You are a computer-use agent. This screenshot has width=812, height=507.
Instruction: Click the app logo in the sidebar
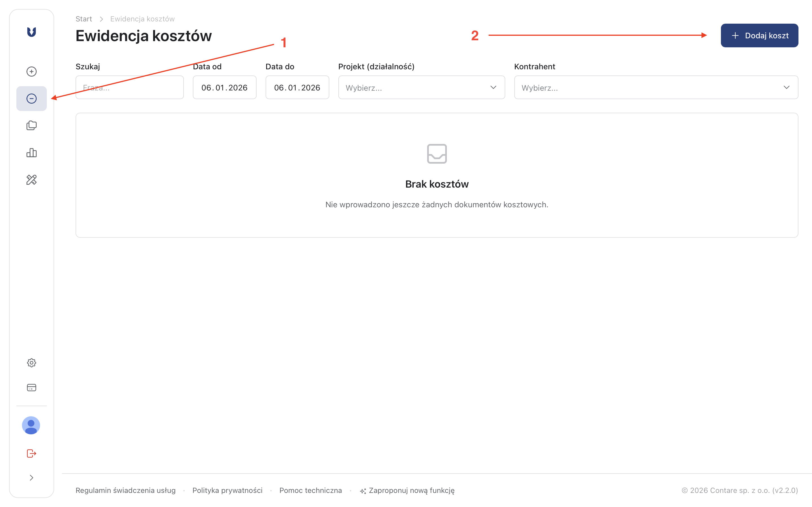[x=31, y=32]
